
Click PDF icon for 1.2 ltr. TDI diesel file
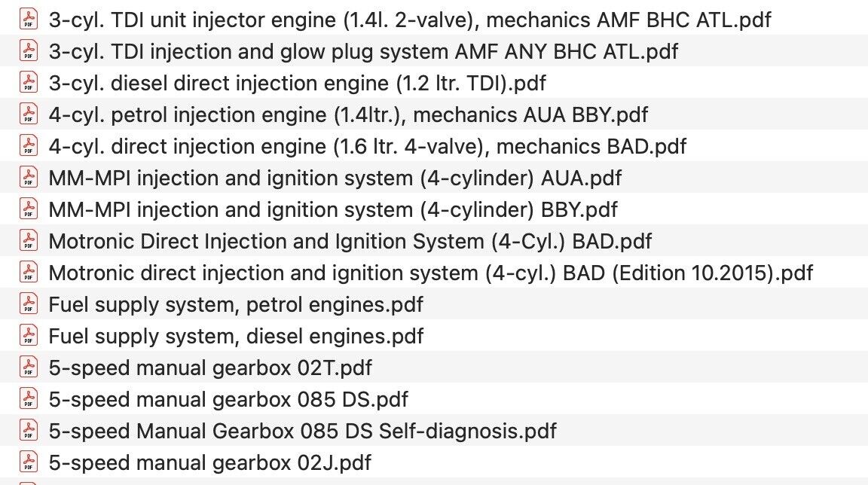point(28,83)
